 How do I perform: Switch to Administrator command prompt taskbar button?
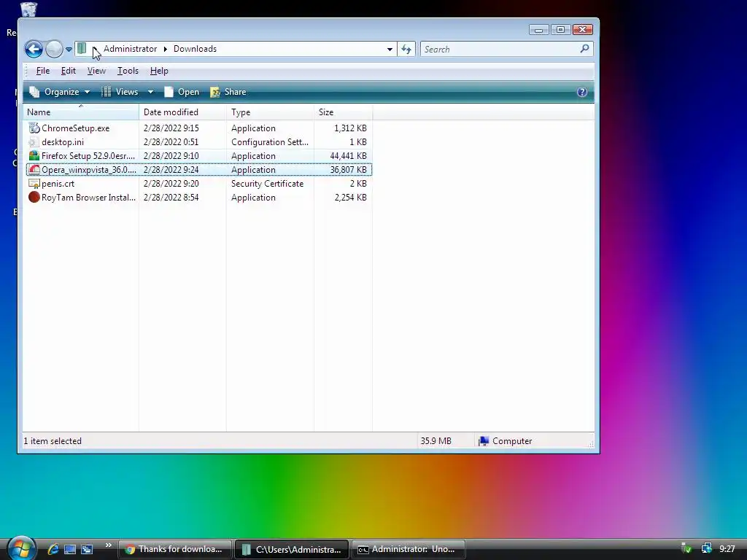[x=409, y=549]
